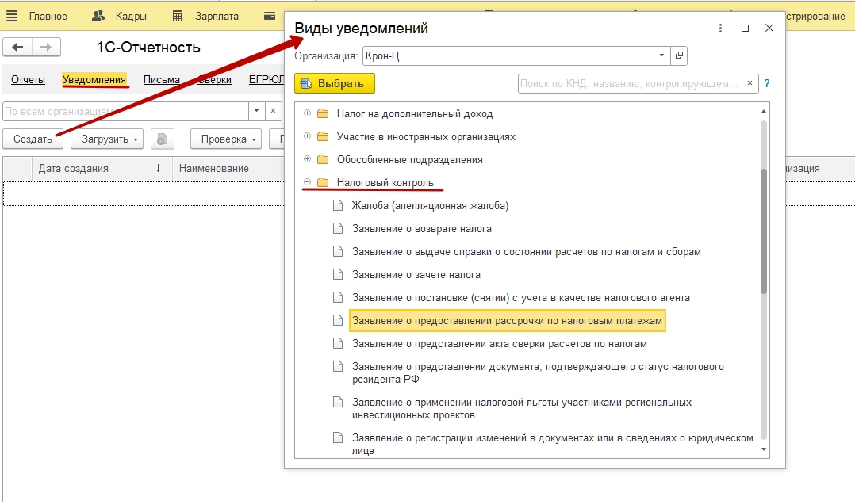Select 'Заявление о возврате налога' item
The image size is (855, 504).
421,229
